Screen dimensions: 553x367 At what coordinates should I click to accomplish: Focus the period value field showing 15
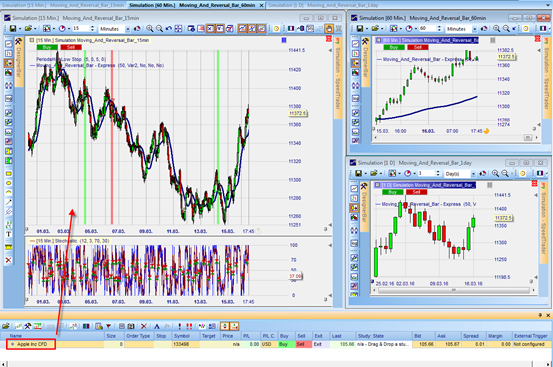point(80,29)
